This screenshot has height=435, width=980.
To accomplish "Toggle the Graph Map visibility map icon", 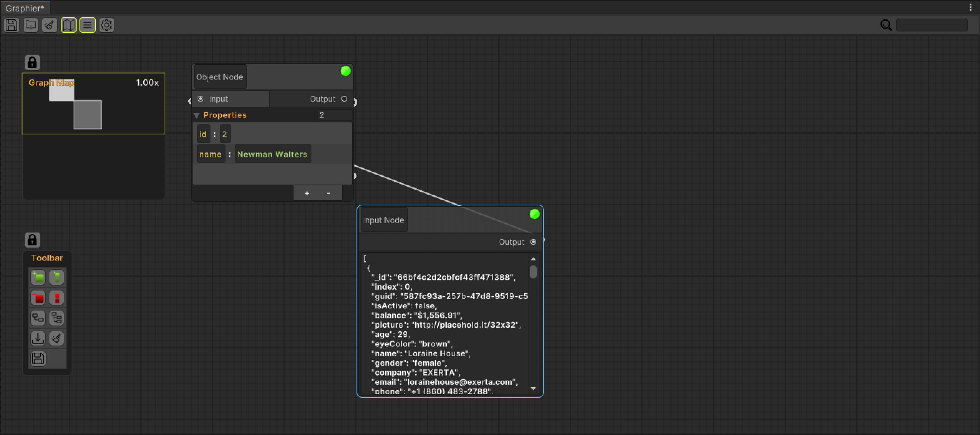I will (68, 25).
